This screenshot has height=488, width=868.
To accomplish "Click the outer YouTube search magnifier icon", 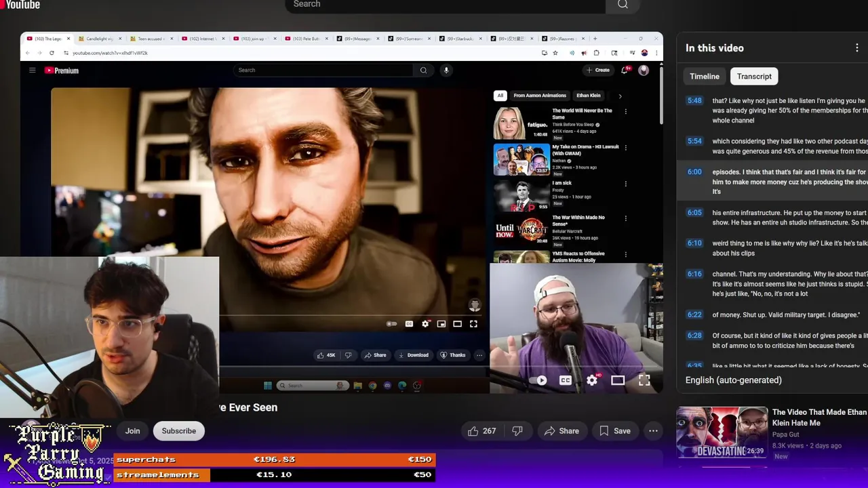I will point(623,5).
